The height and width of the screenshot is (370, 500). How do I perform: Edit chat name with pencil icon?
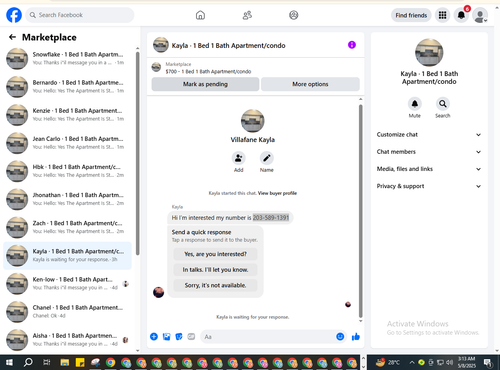267,158
